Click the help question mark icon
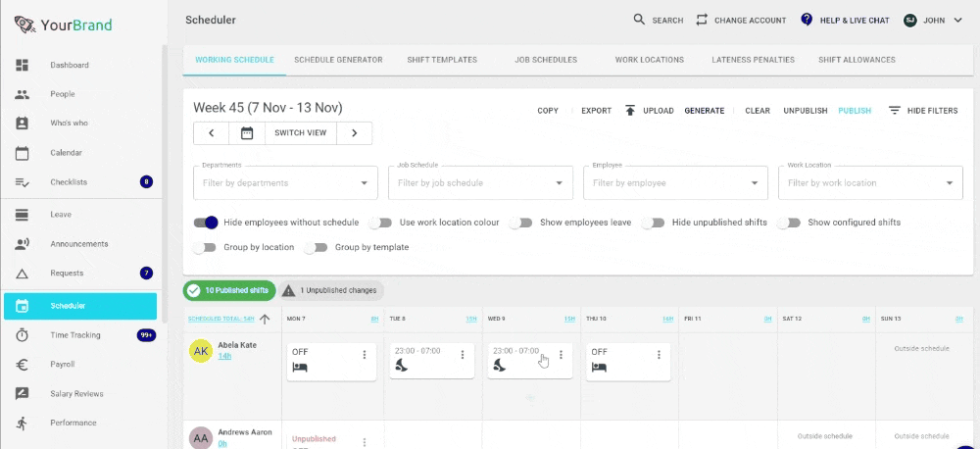Viewport: 980px width, 449px height. [807, 20]
